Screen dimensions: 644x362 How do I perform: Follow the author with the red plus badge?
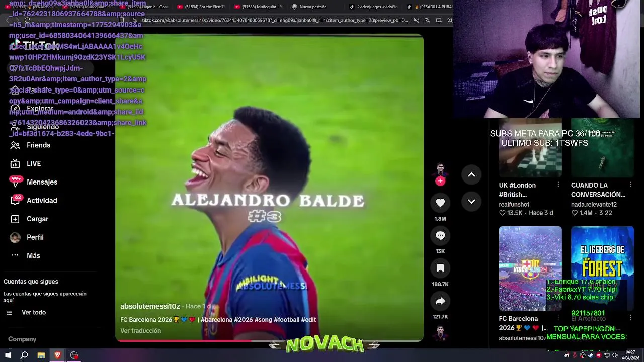(440, 181)
